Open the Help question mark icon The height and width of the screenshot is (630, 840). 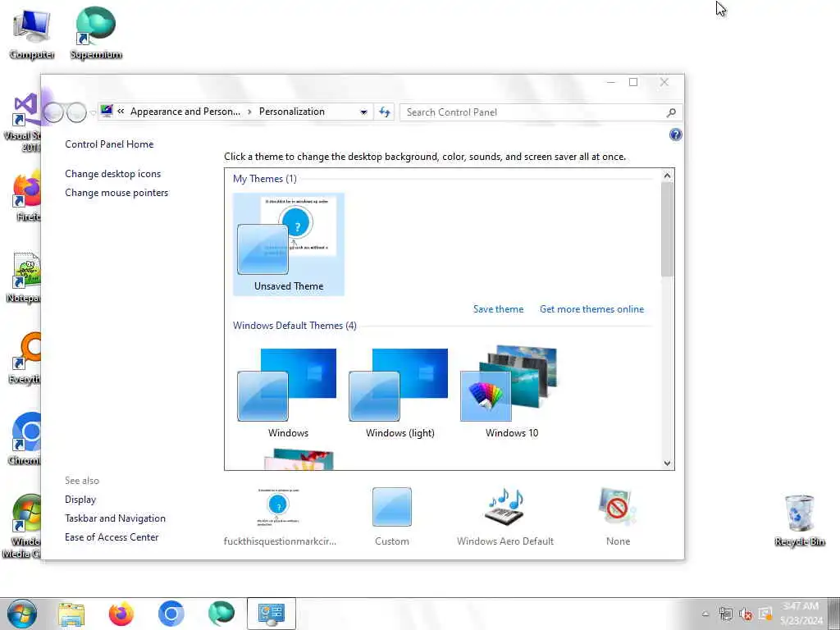(x=676, y=135)
